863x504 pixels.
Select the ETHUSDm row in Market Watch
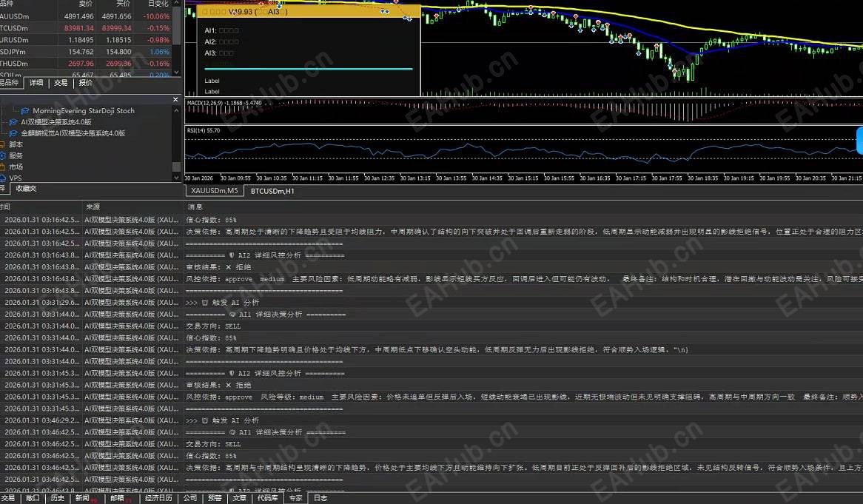pos(87,63)
